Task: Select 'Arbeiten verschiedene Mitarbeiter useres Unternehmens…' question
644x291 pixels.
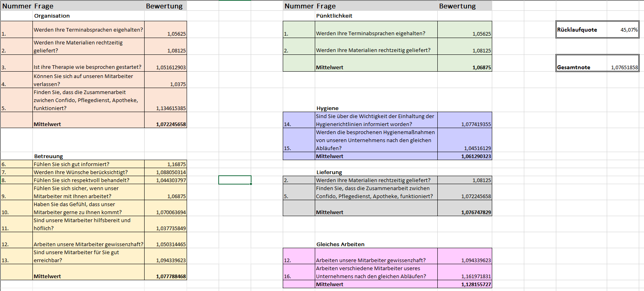Action: 376,272
